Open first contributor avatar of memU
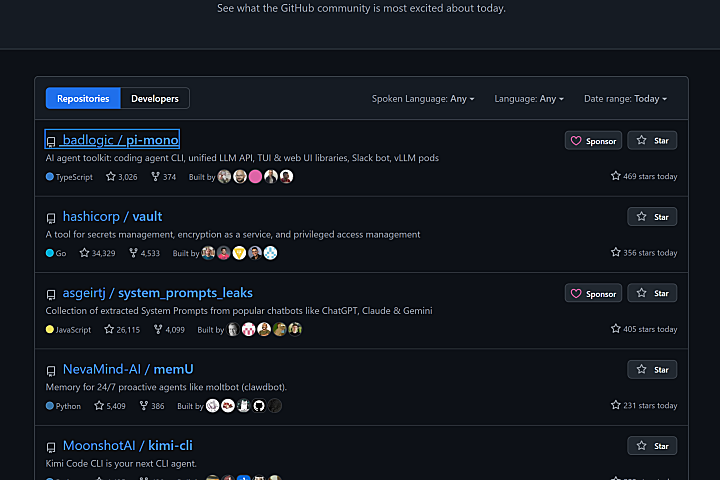The width and height of the screenshot is (720, 480). click(213, 406)
